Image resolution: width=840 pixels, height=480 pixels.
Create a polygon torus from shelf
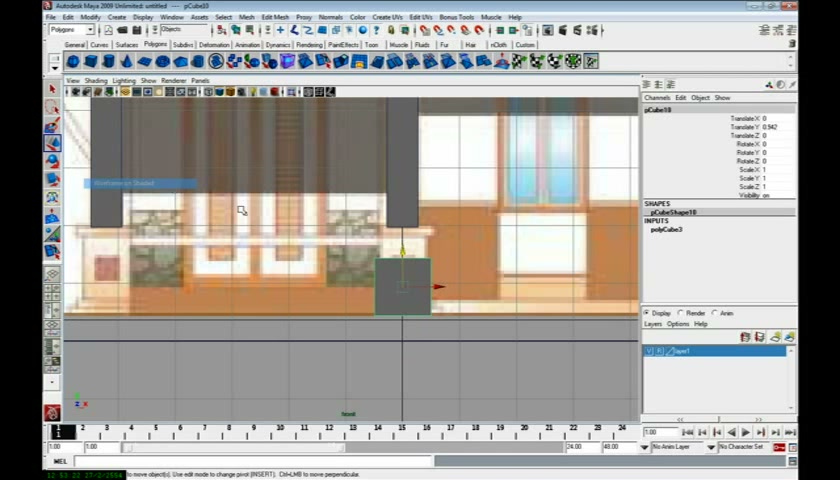162,62
